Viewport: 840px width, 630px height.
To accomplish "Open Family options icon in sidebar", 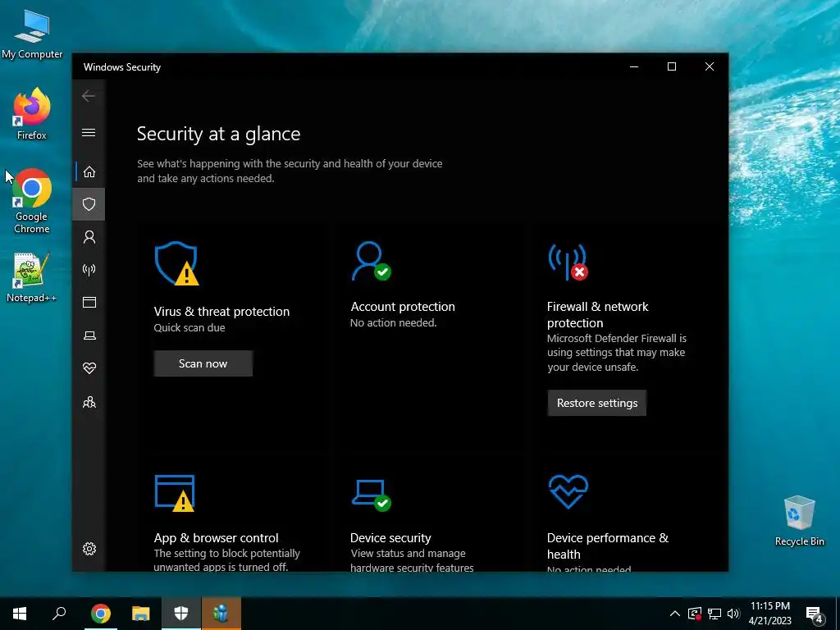I will pos(89,402).
